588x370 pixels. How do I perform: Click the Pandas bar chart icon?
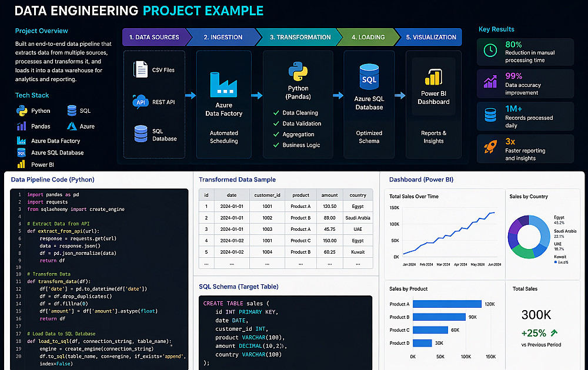point(22,126)
